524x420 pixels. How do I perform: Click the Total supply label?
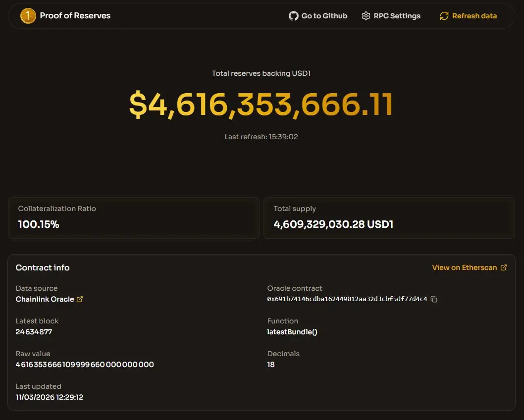tap(295, 209)
